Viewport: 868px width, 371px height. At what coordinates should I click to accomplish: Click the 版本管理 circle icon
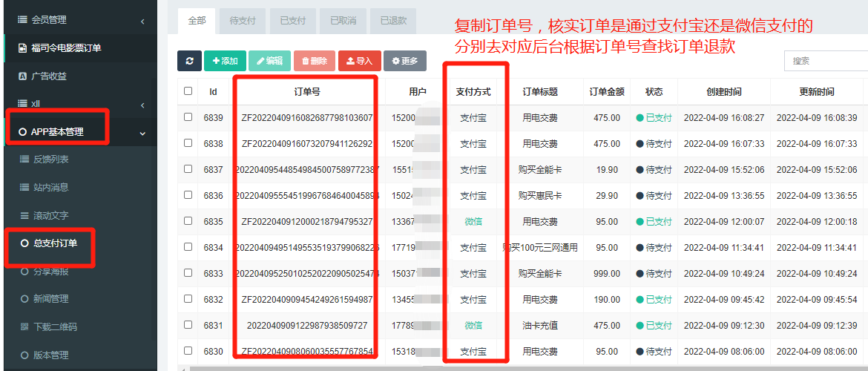point(24,355)
